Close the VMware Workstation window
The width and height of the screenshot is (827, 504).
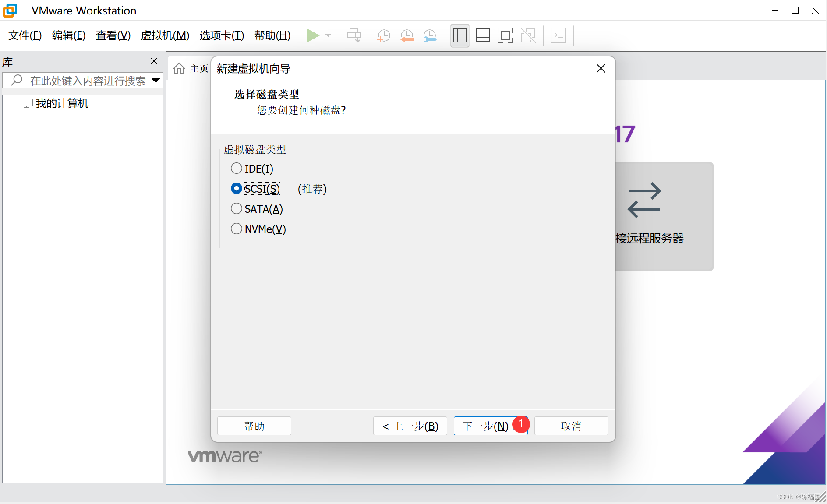point(815,11)
